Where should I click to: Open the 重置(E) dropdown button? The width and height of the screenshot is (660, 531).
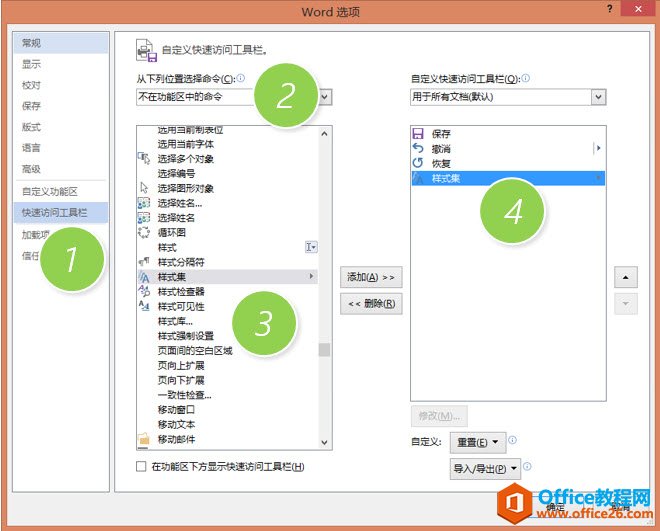pyautogui.click(x=478, y=443)
